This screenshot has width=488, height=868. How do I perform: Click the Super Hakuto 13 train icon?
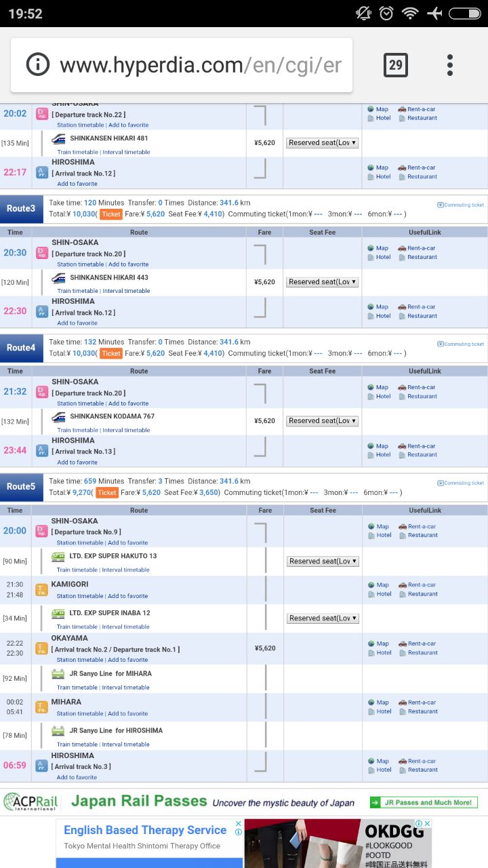click(x=58, y=556)
